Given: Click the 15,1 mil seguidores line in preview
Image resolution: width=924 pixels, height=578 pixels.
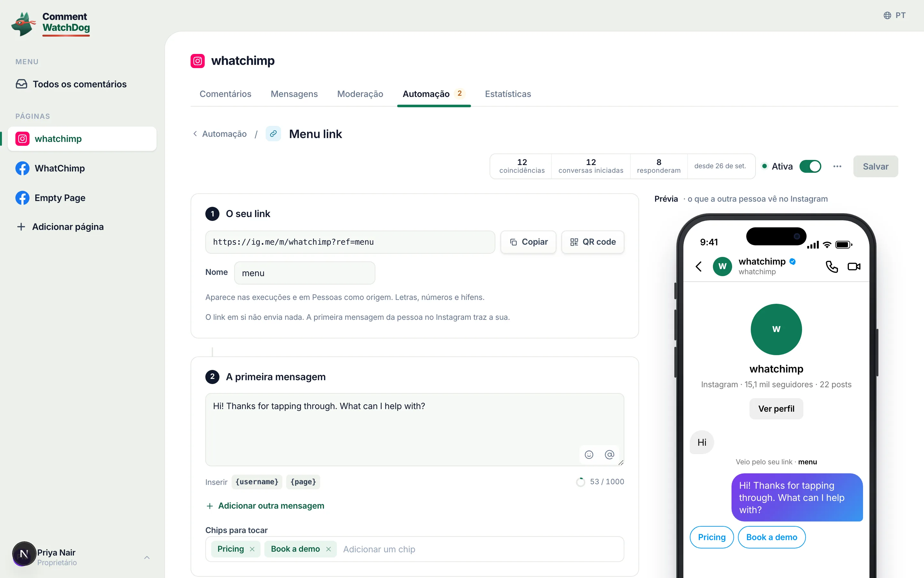Looking at the screenshot, I should pyautogui.click(x=776, y=384).
